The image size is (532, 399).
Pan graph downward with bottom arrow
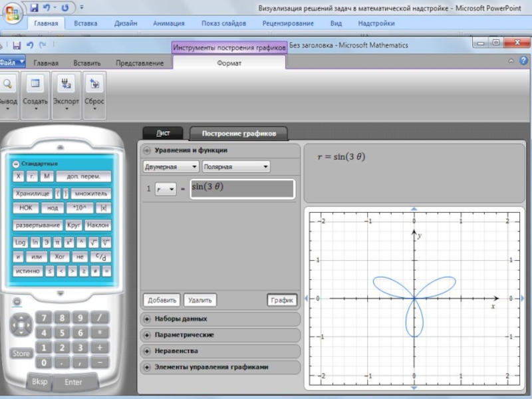pyautogui.click(x=414, y=388)
